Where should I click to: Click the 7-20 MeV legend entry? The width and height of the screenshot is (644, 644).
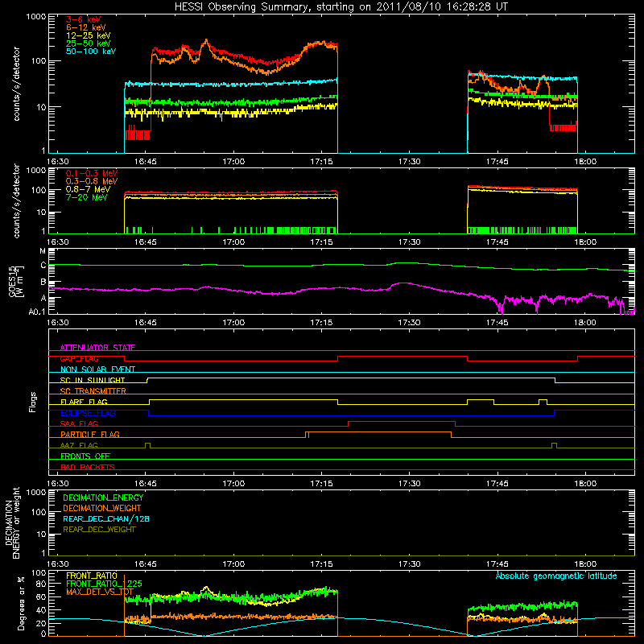click(x=87, y=197)
